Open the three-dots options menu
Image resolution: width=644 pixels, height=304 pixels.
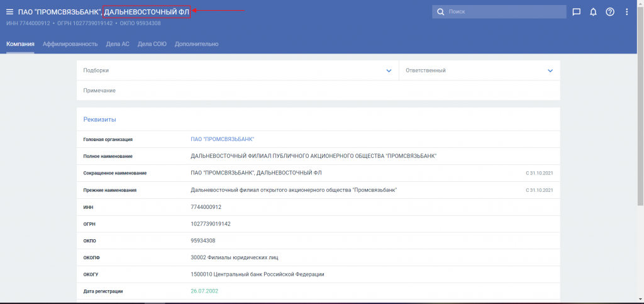pos(627,12)
